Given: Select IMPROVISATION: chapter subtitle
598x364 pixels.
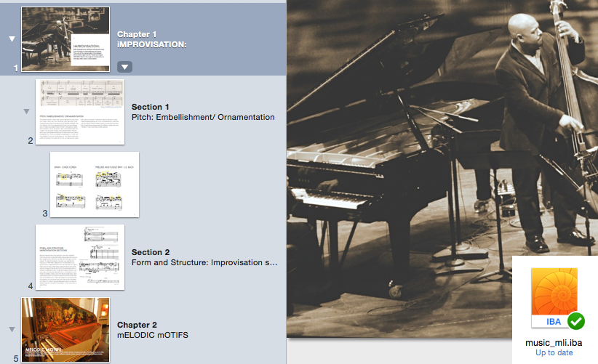Looking at the screenshot, I should [x=152, y=44].
